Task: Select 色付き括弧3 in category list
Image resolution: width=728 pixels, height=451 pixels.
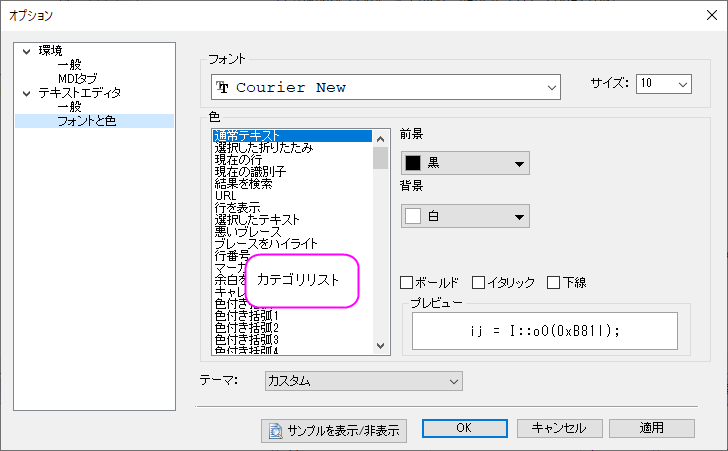Action: click(292, 340)
